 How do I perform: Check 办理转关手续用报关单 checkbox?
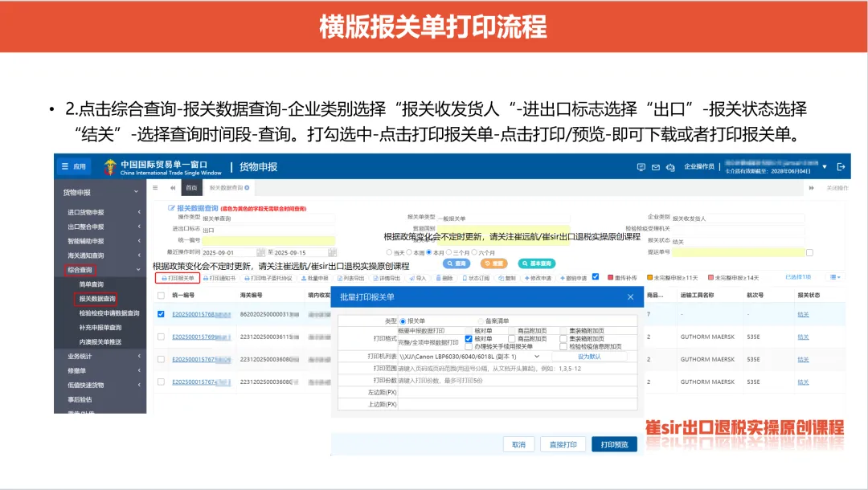(x=469, y=347)
